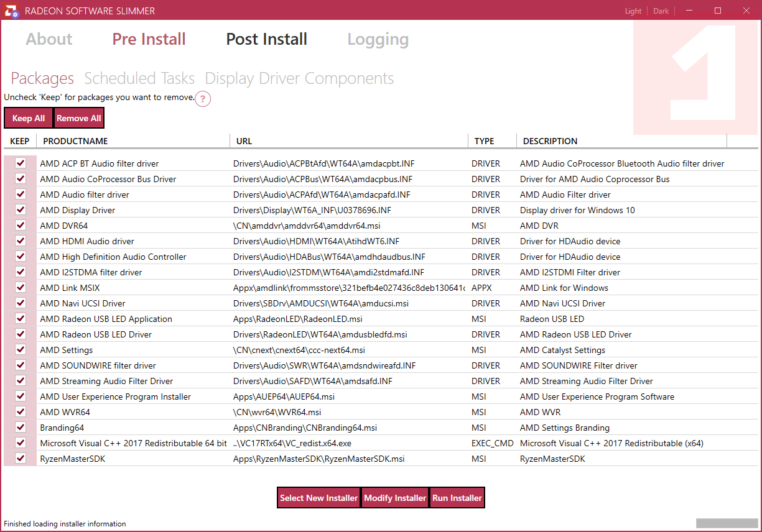Click the help question mark icon
The height and width of the screenshot is (532, 762).
tap(203, 99)
